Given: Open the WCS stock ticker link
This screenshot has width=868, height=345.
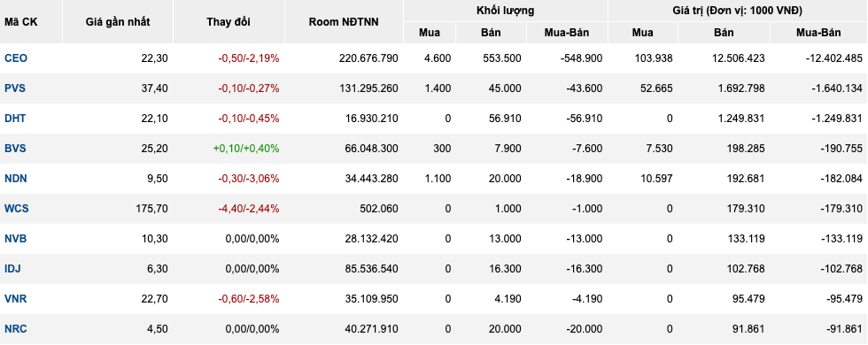Looking at the screenshot, I should [x=17, y=209].
